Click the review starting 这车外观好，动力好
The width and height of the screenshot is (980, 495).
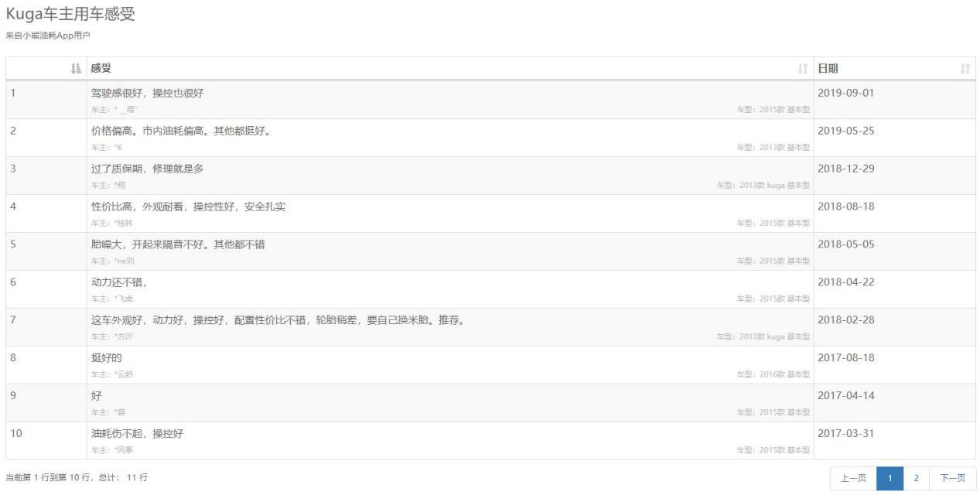click(x=278, y=320)
